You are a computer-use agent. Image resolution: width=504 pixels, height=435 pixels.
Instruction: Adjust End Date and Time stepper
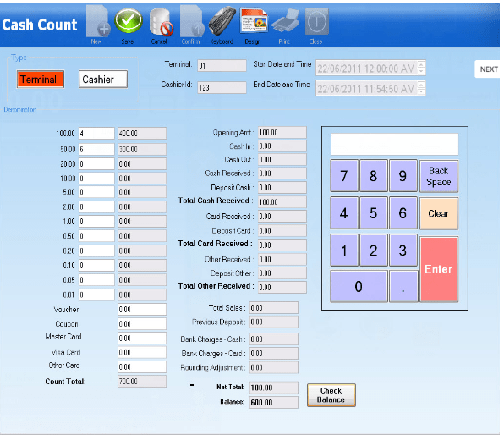(x=421, y=88)
